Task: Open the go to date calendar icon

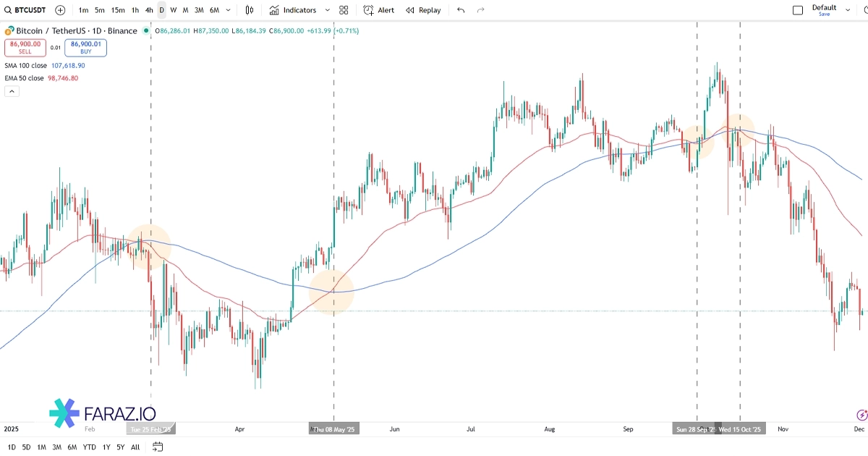Action: click(158, 447)
